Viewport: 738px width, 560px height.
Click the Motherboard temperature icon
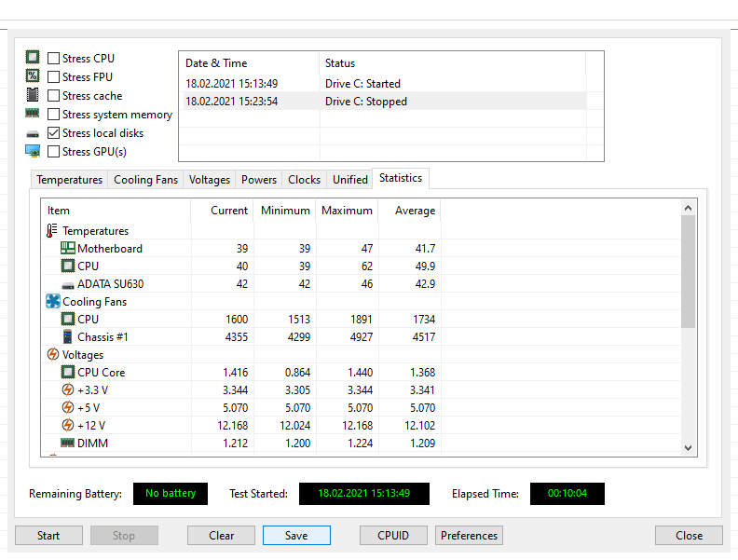pyautogui.click(x=68, y=248)
